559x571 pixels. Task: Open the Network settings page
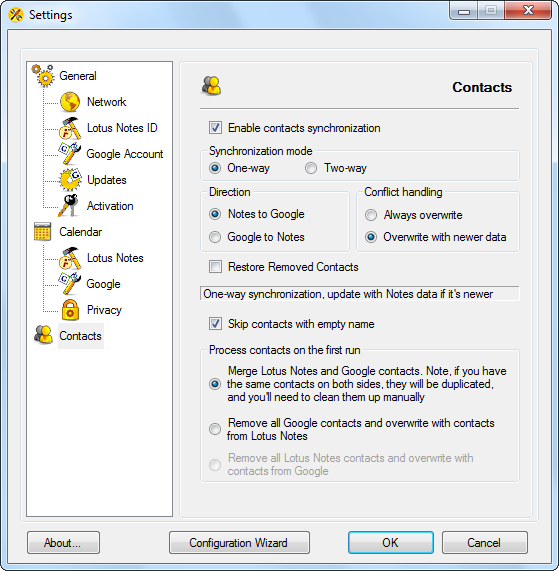click(106, 102)
